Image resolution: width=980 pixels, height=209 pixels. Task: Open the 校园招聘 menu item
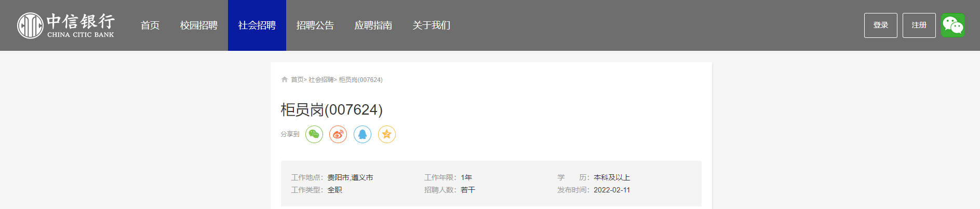[199, 25]
